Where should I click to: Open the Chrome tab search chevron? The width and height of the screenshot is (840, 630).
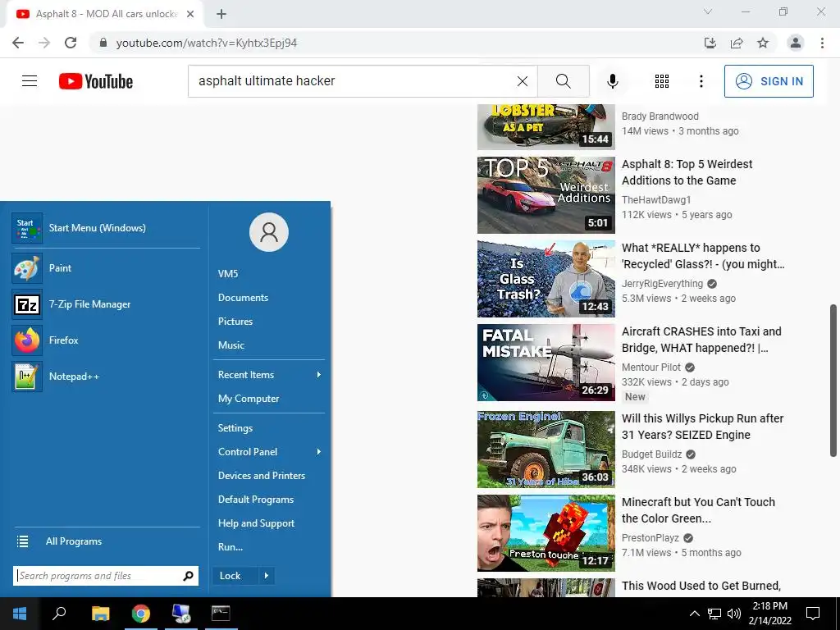(708, 11)
